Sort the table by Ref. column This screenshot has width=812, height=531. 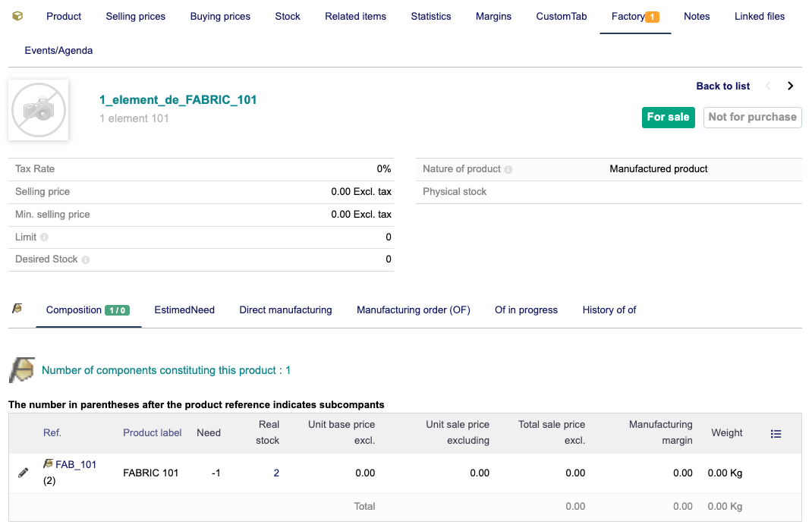(x=52, y=432)
